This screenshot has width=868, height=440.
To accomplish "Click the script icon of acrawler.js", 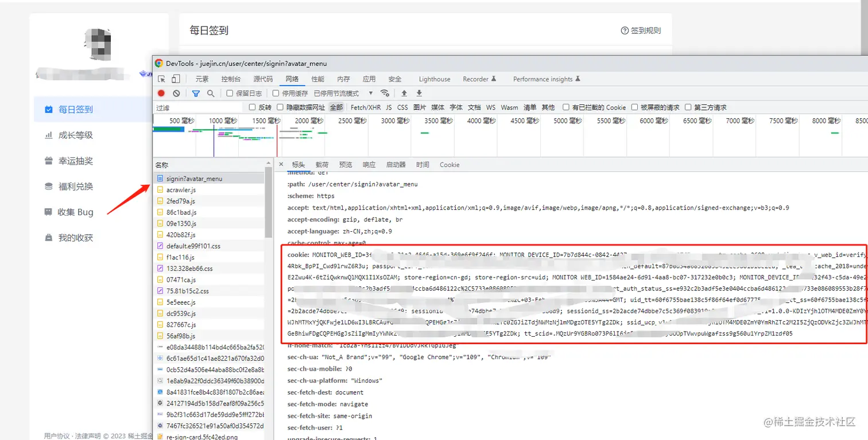I will [160, 190].
